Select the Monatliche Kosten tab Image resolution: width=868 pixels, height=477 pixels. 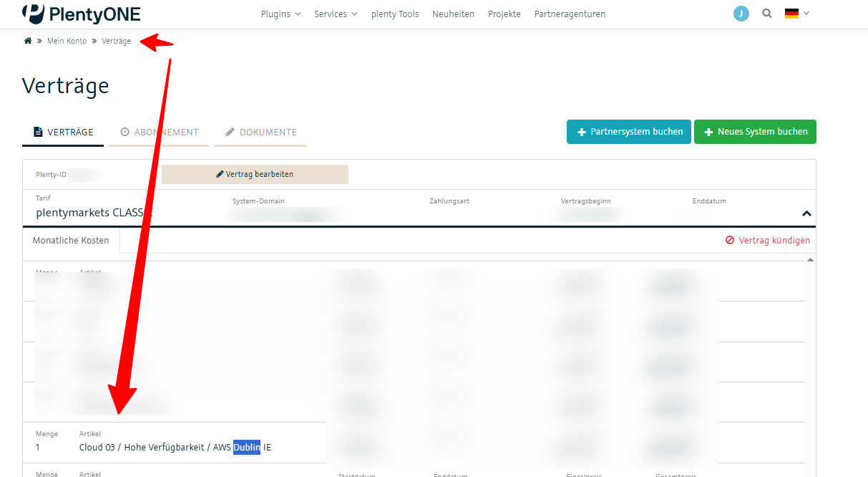click(71, 241)
